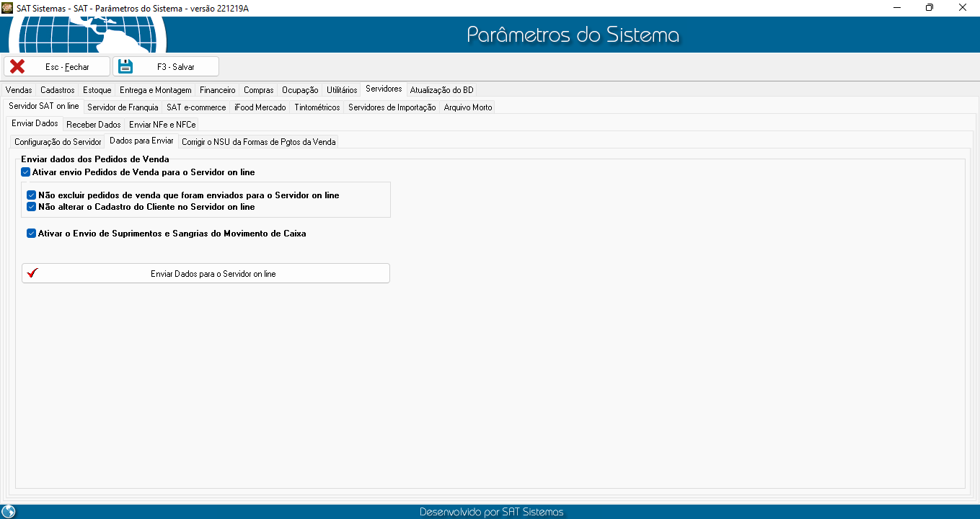
Task: Click the red checkmark send icon
Action: tap(32, 273)
